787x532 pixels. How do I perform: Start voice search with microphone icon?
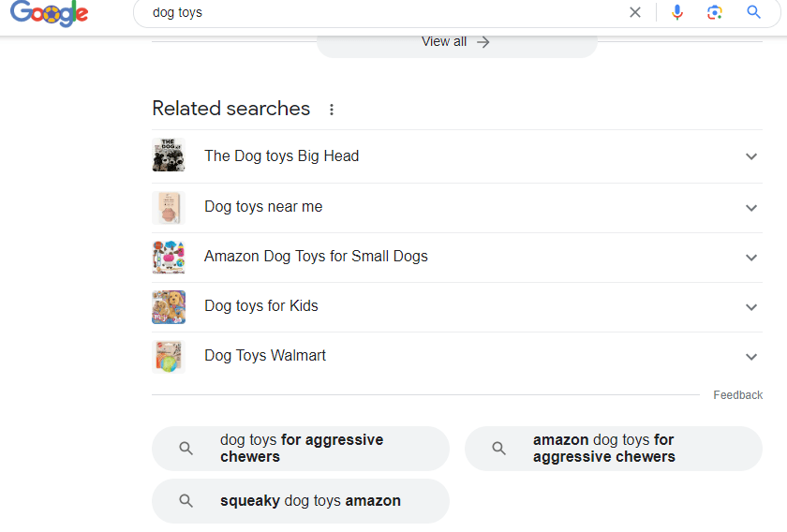(x=677, y=12)
